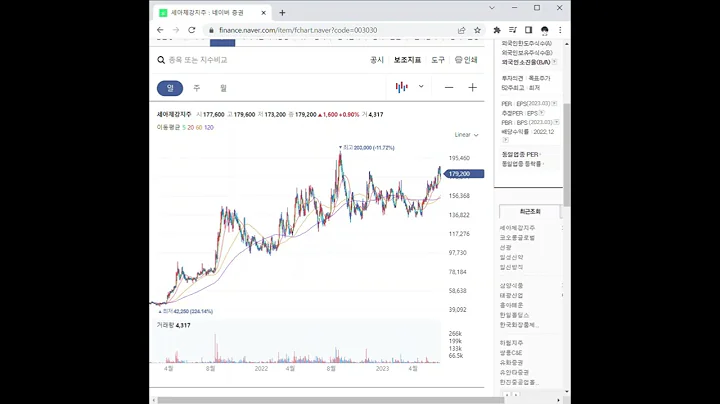Open the Chrome profile avatar
The width and height of the screenshot is (720, 404).
coord(545,30)
